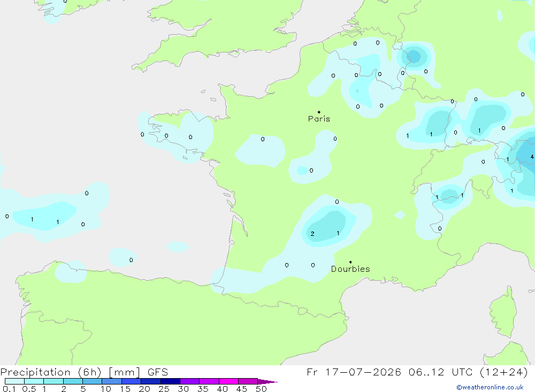This screenshot has height=392, width=535.
Task: Click the '0.1' legend scale value
Action: 9,389
